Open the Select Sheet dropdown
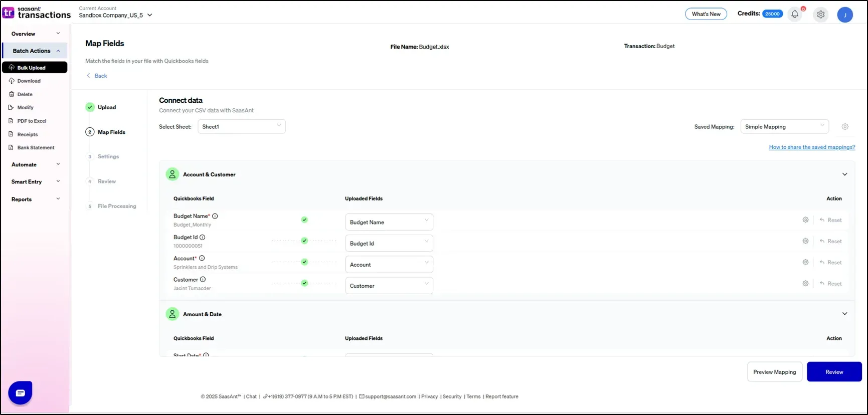 coord(242,126)
